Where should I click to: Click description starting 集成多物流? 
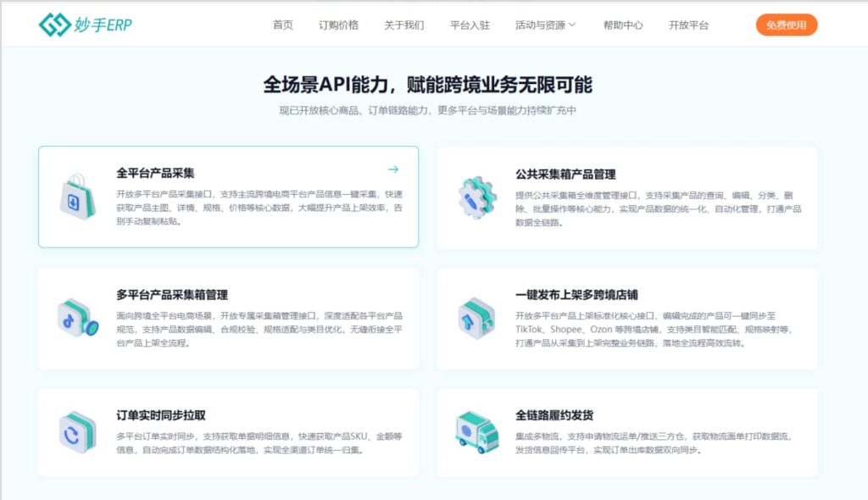(654, 443)
